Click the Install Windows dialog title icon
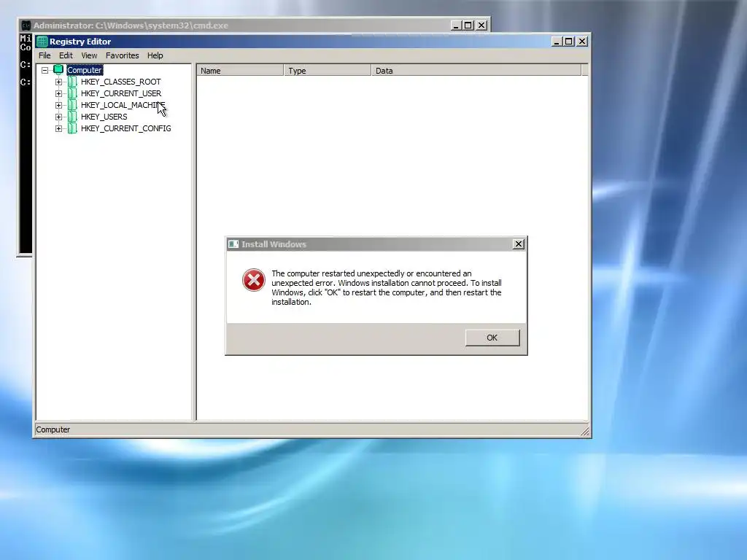 point(233,244)
